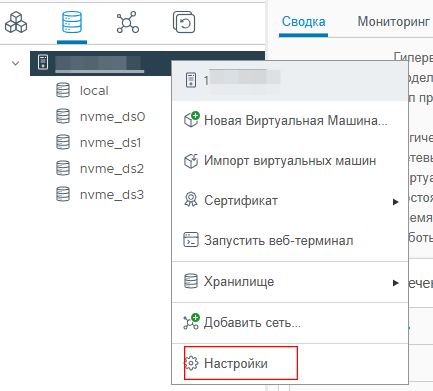
Task: Click the import VM box icon
Action: [x=191, y=161]
